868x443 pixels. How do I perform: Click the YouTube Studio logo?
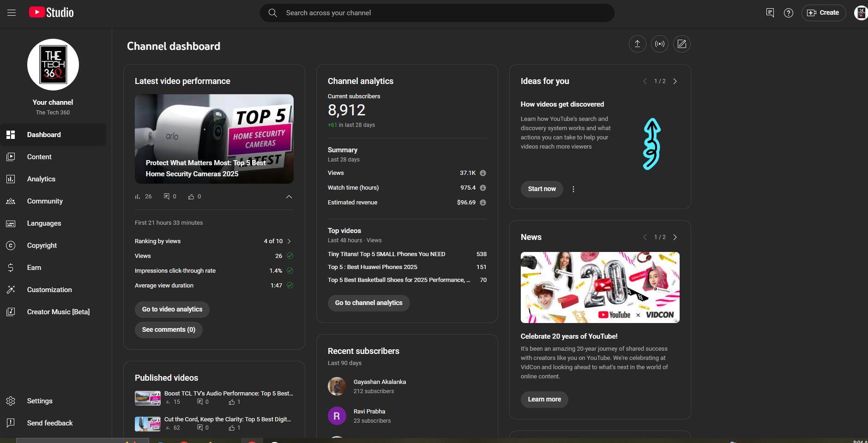(x=51, y=12)
